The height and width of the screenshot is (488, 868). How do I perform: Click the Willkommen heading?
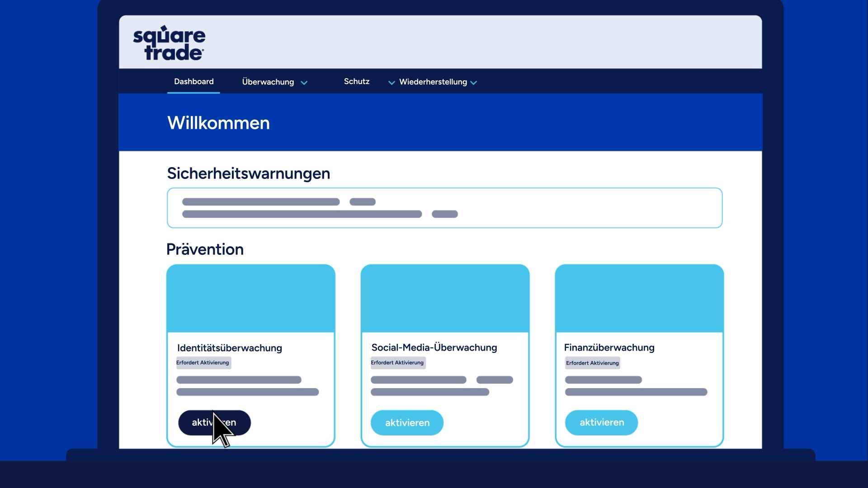coord(218,123)
